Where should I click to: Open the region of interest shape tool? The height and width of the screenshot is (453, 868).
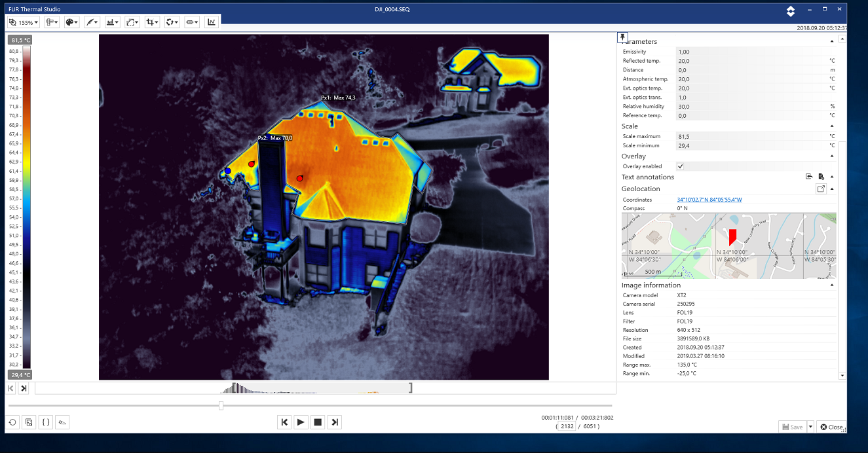133,22
